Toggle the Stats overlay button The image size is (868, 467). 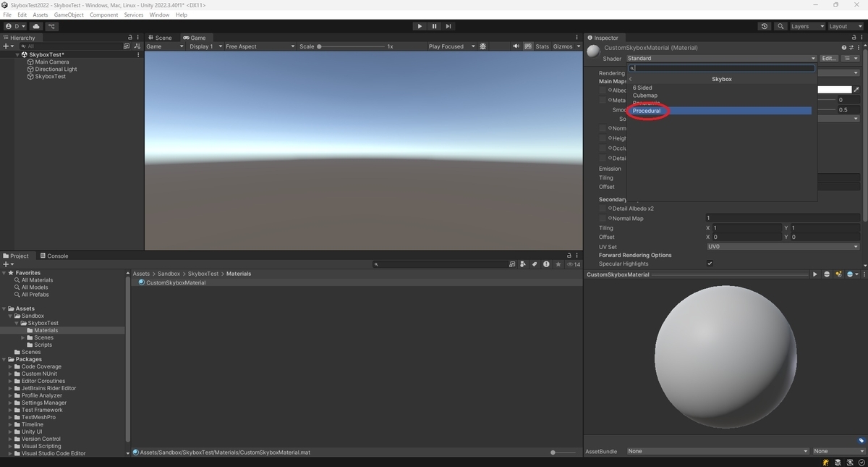pyautogui.click(x=542, y=46)
